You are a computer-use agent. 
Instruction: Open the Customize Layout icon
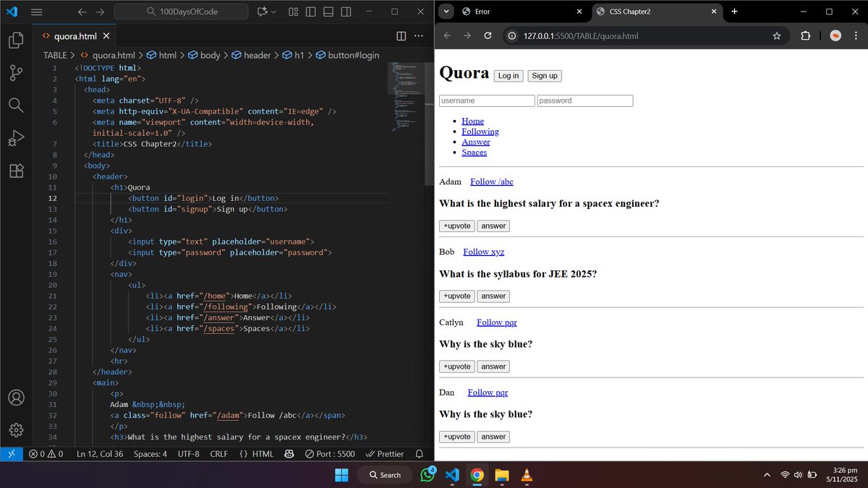click(x=294, y=12)
